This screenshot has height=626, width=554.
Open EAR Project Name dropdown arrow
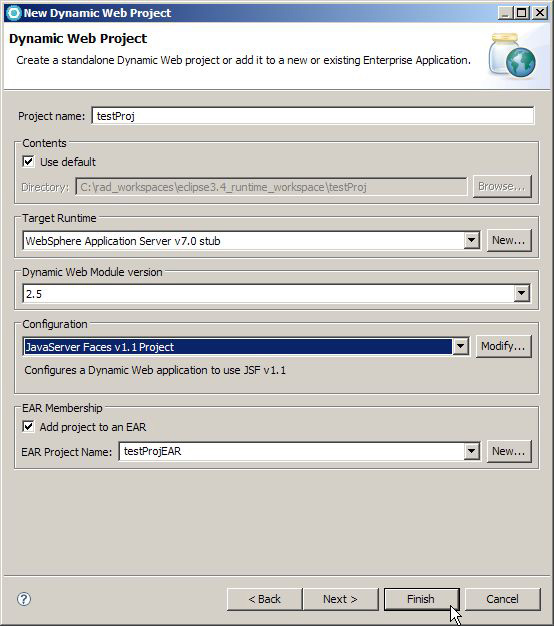point(471,451)
